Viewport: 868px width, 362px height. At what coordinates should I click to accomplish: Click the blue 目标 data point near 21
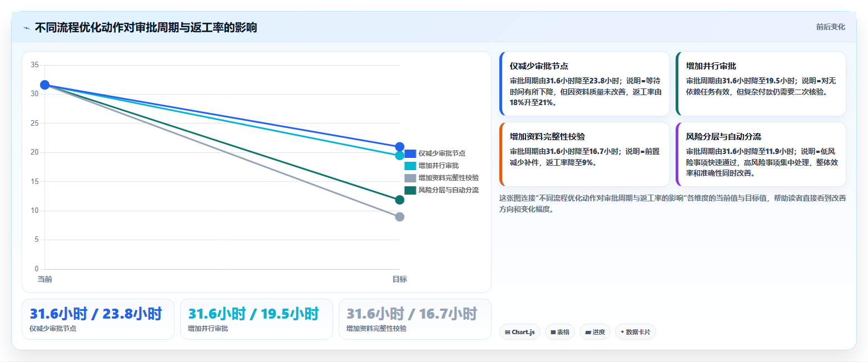pos(399,147)
